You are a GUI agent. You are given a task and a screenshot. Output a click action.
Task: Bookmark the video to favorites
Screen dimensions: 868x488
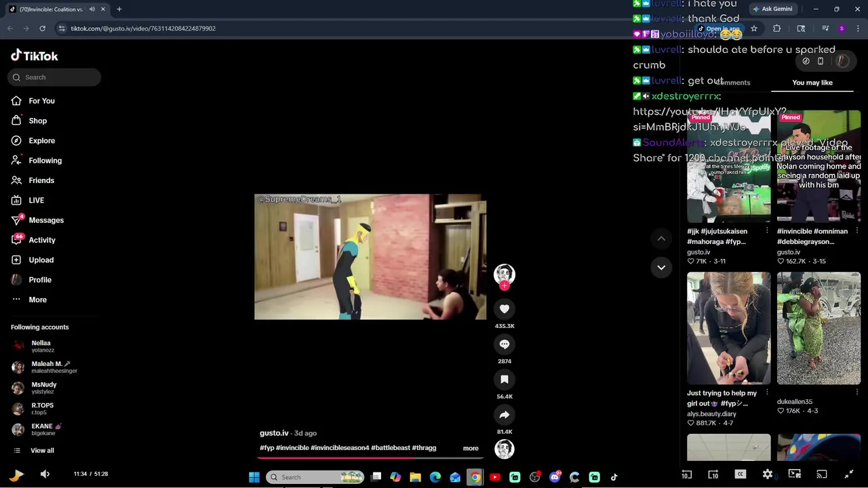point(505,380)
